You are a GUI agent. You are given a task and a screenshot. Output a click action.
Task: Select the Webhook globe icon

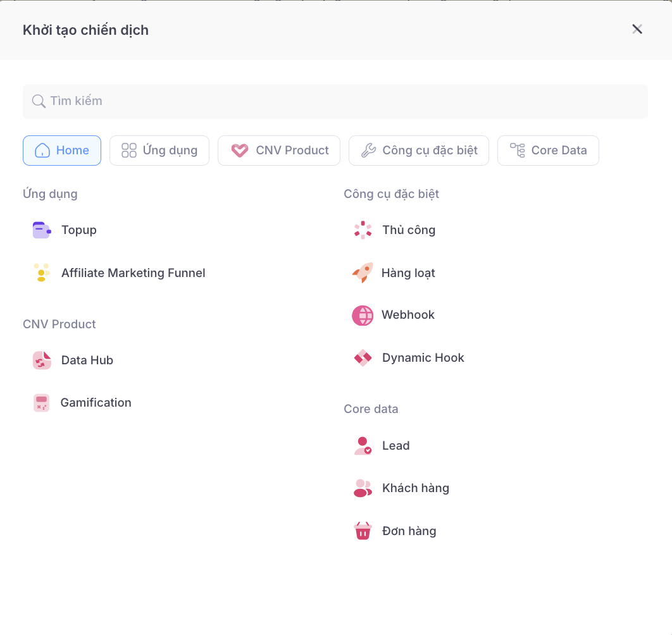(363, 315)
